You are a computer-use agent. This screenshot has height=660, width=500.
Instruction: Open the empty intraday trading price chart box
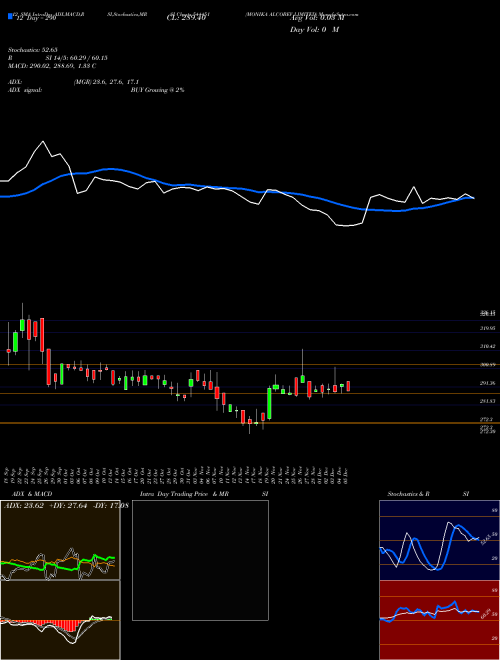(200, 560)
